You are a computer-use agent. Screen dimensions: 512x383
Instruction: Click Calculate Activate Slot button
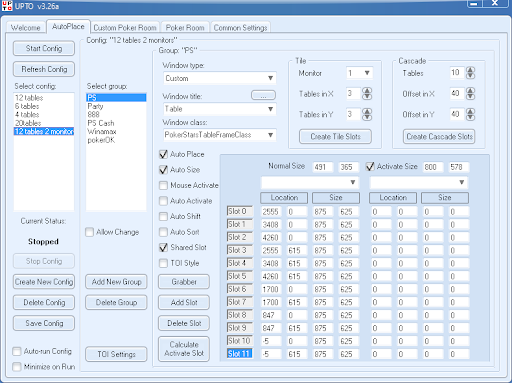click(184, 349)
